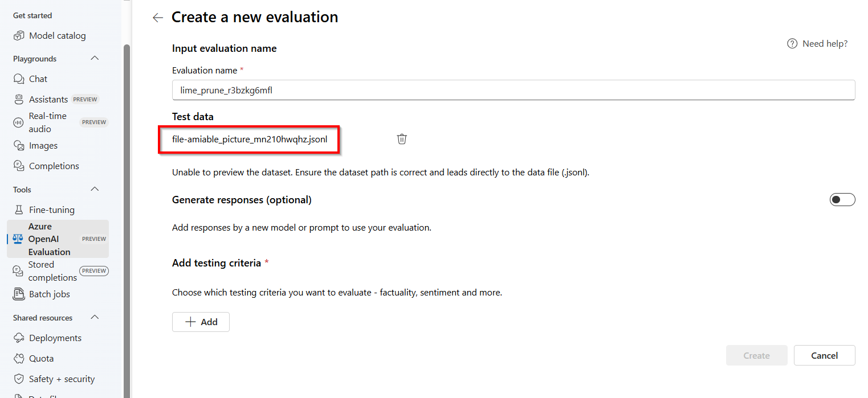
Task: Click the Test data heading
Action: point(193,117)
